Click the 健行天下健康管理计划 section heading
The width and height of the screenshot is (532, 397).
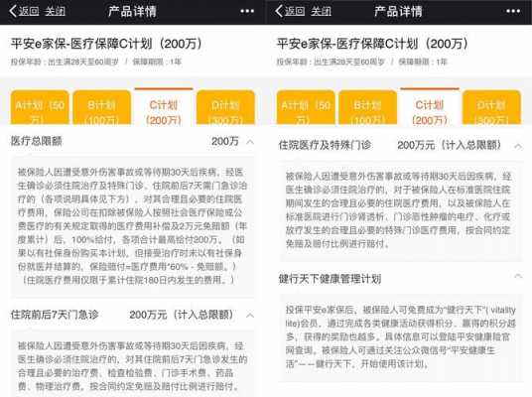click(330, 279)
